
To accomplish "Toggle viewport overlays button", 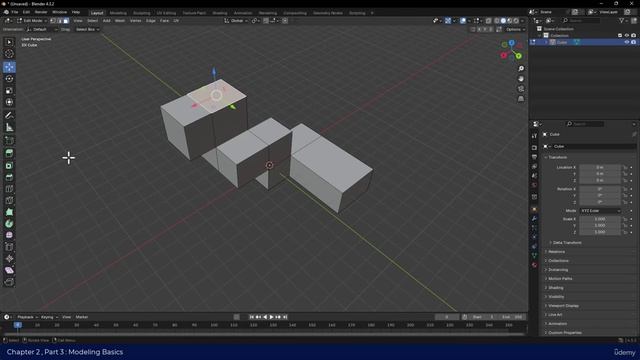I will point(463,20).
